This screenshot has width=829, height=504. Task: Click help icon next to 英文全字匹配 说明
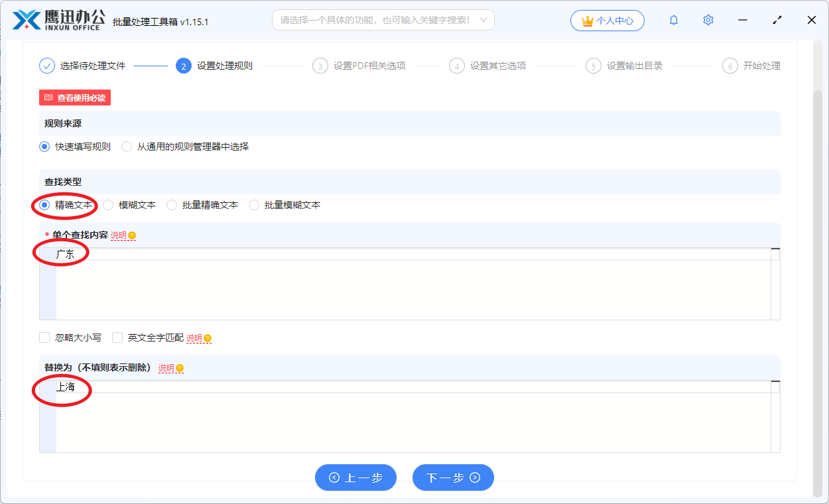(x=208, y=338)
